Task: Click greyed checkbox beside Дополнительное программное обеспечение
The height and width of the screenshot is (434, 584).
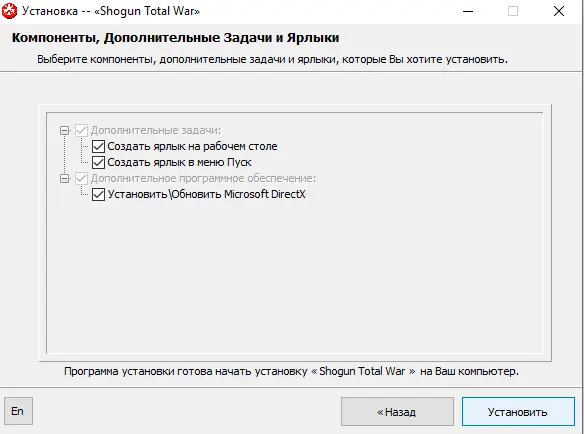Action: coord(82,178)
